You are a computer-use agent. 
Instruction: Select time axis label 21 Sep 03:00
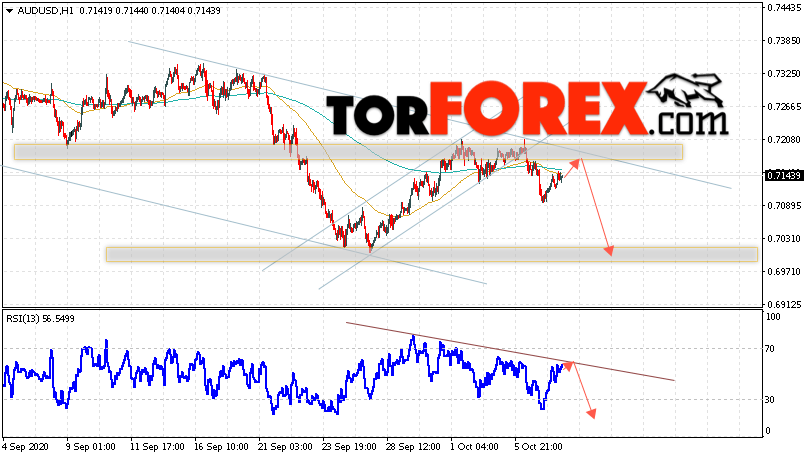point(284,447)
